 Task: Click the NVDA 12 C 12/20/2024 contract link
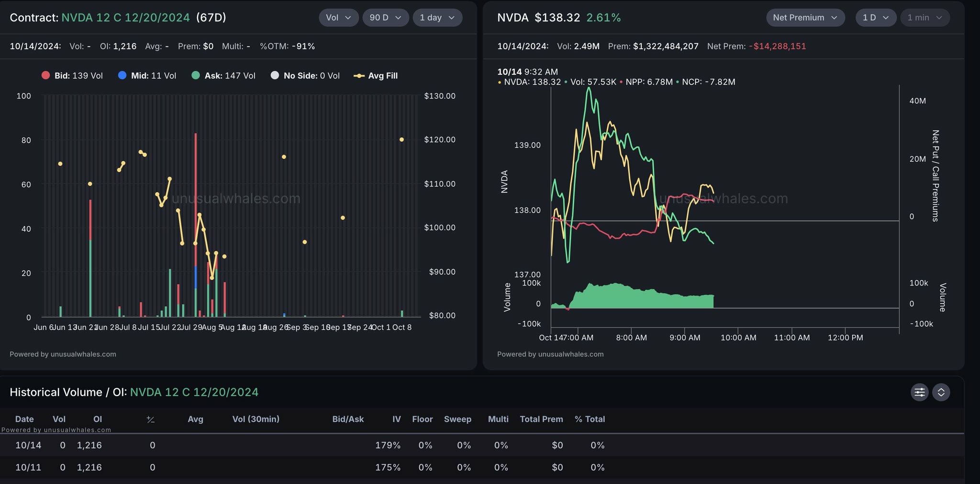125,18
